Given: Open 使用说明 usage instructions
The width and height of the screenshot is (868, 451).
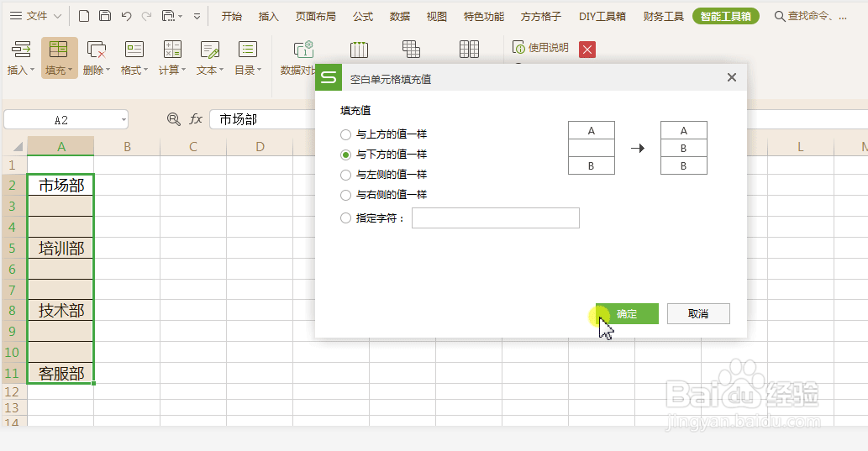Looking at the screenshot, I should coord(541,48).
